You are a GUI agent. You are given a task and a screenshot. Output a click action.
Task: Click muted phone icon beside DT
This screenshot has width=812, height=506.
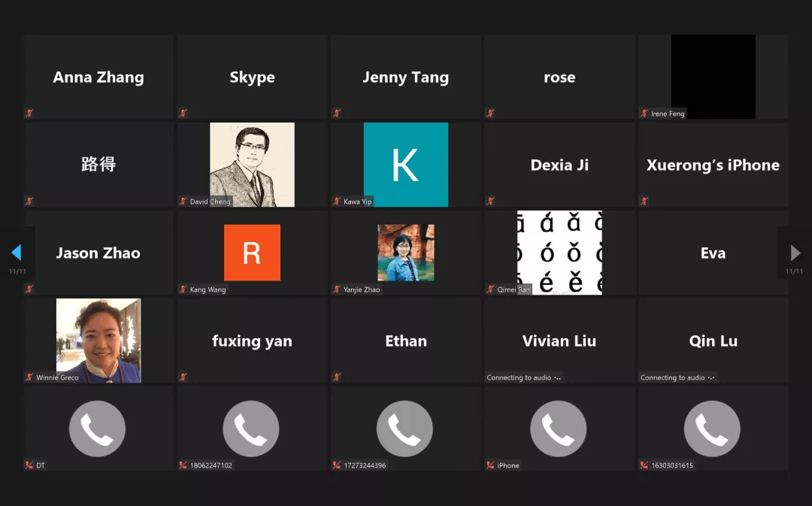[29, 465]
